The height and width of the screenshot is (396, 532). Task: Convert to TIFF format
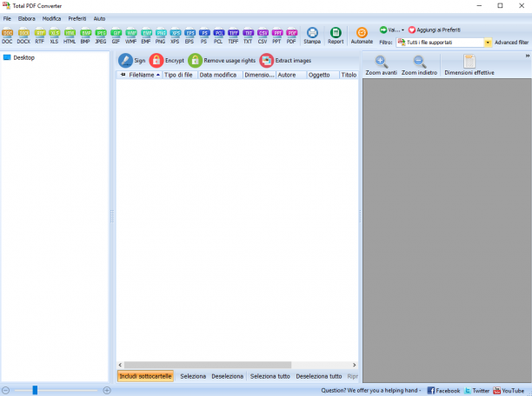233,36
